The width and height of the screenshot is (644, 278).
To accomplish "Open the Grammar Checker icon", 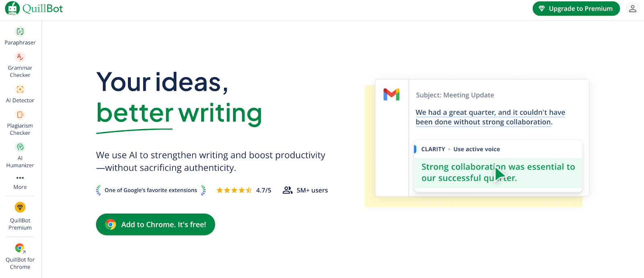I will 20,57.
